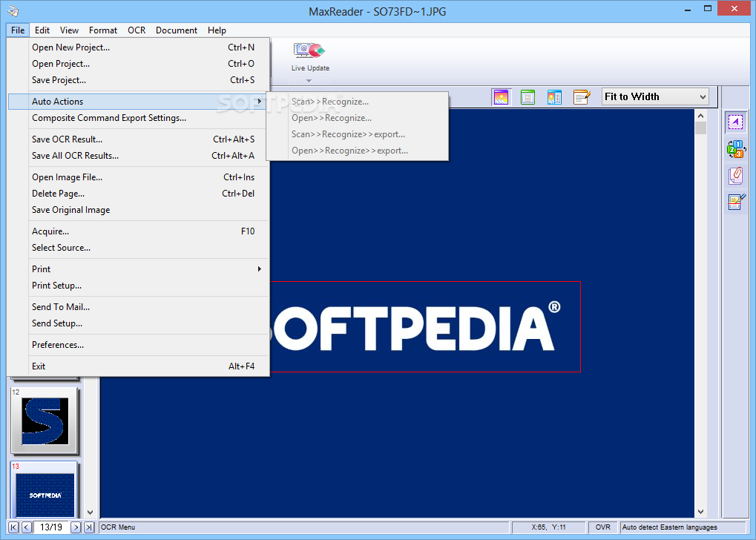Choose Open Image File...
The width and height of the screenshot is (756, 540).
[x=139, y=177]
